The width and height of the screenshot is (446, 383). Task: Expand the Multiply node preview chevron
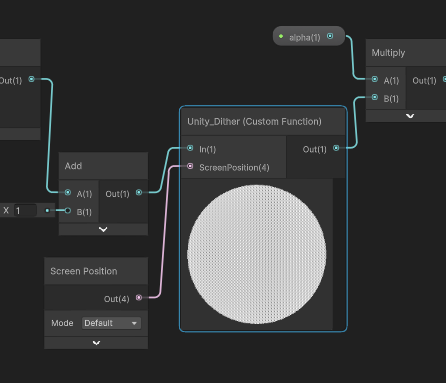pyautogui.click(x=410, y=116)
